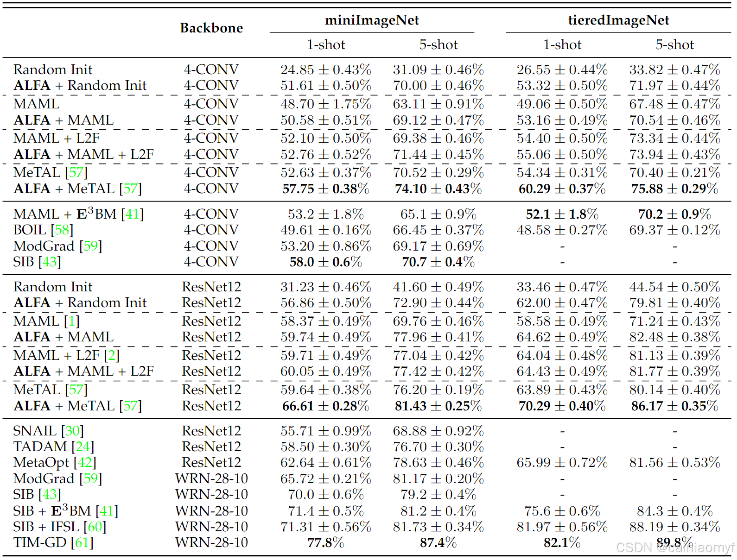Select value 63.11 ± 0.91%
The height and width of the screenshot is (560, 737).
click(438, 104)
